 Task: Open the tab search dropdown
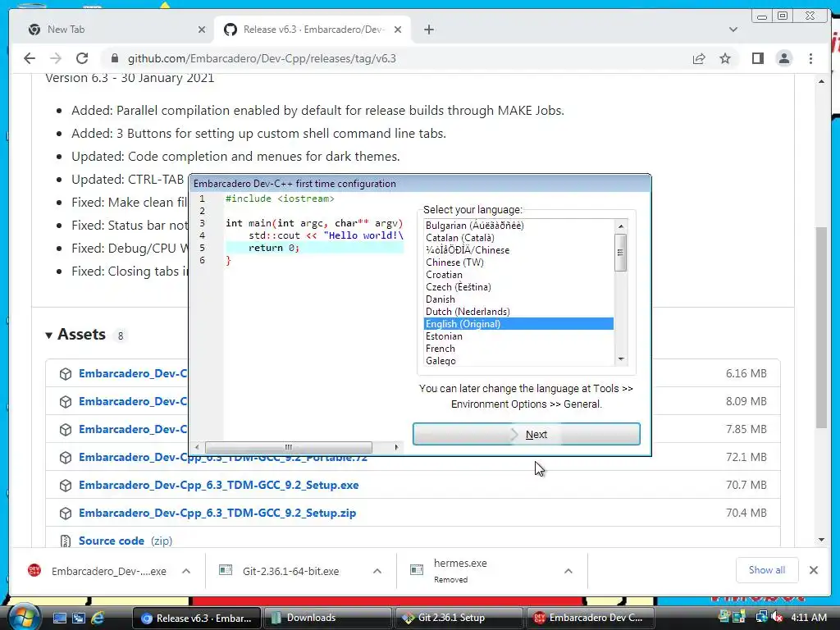click(733, 30)
